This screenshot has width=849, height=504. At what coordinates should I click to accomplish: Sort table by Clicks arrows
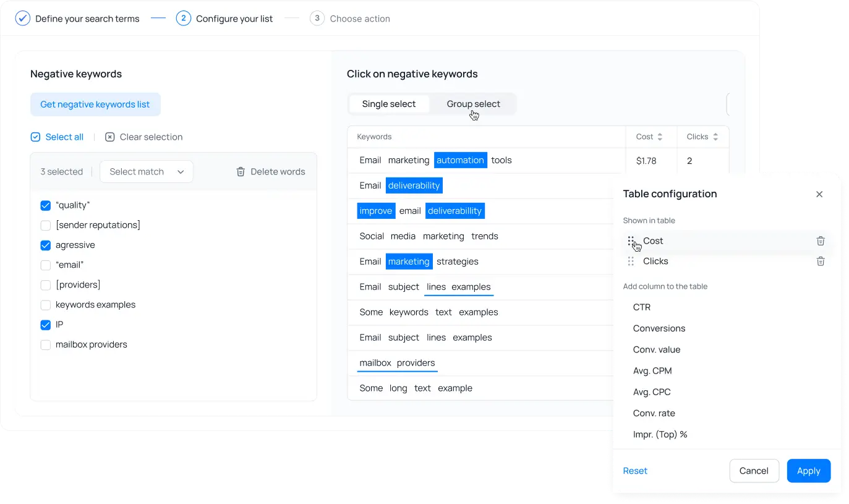pos(715,137)
